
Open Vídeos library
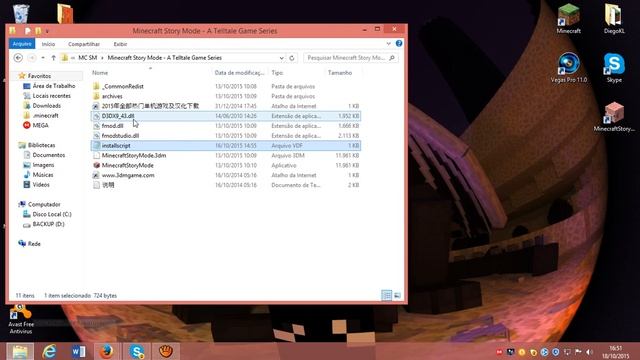click(40, 184)
